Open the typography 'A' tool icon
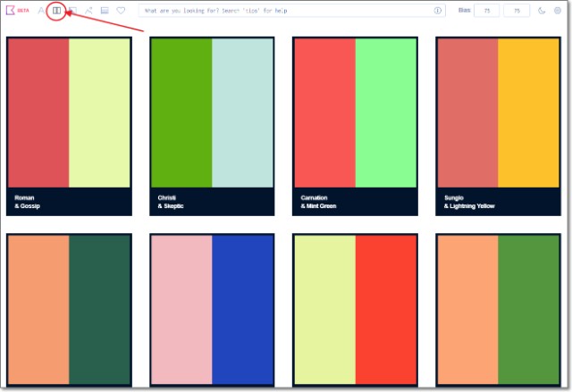The height and width of the screenshot is (392, 572). click(40, 11)
